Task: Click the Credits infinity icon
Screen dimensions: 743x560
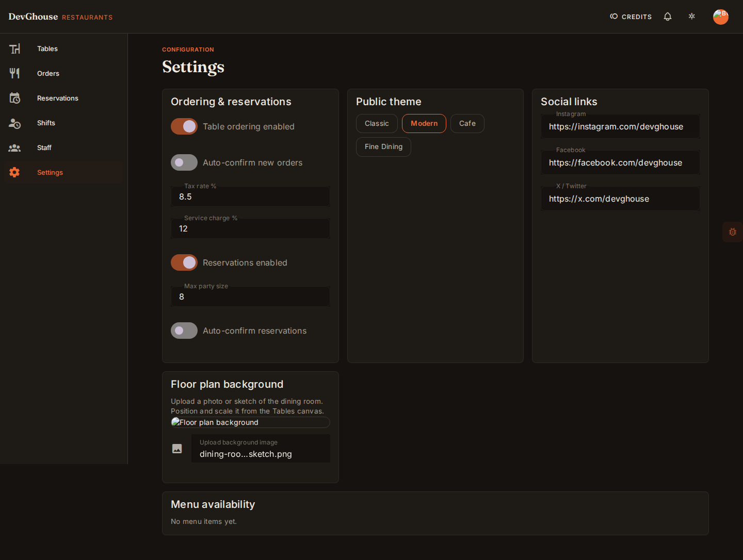Action: (614, 17)
